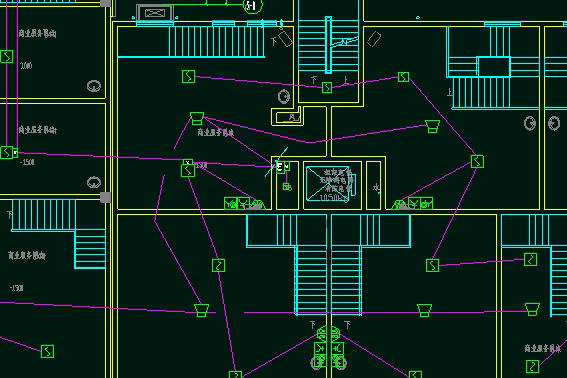Pick the smoke detector symbol inside the central stairwell landing
This screenshot has height=378, width=567.
(327, 88)
